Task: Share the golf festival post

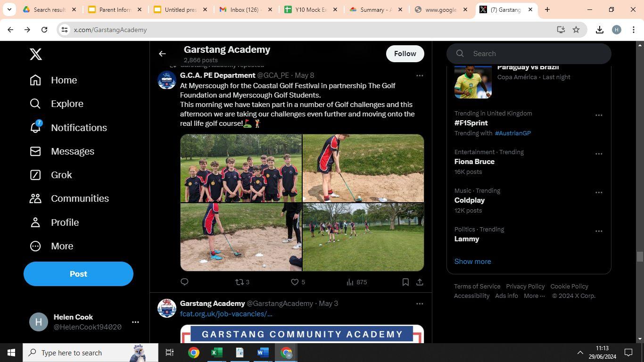Action: [420, 282]
